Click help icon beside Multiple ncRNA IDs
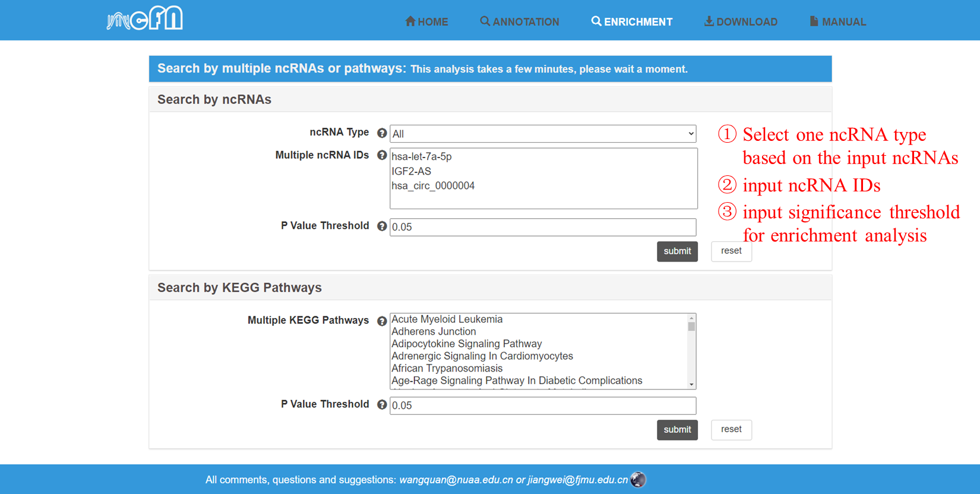980x494 pixels. pos(382,155)
